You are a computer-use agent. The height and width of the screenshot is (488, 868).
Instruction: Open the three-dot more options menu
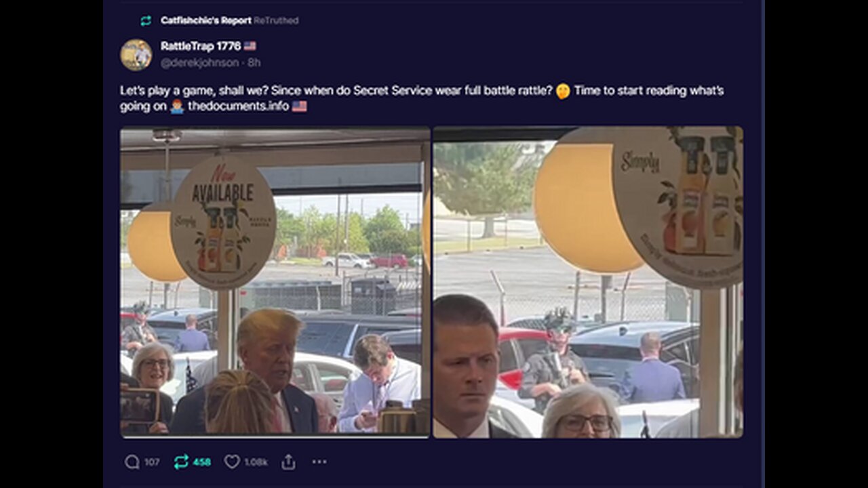(319, 462)
